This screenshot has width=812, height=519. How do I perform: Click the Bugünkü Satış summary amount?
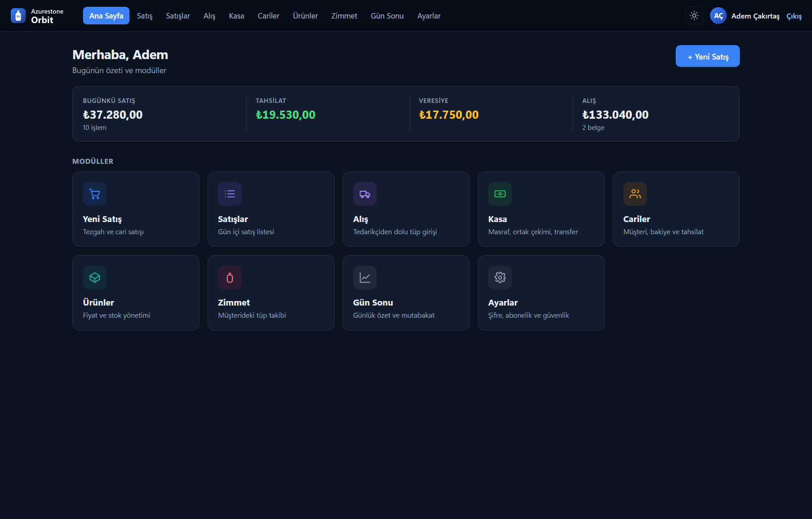point(113,115)
